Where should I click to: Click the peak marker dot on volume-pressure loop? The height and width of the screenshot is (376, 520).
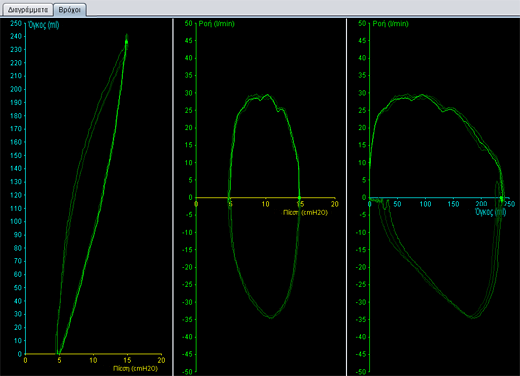[126, 42]
